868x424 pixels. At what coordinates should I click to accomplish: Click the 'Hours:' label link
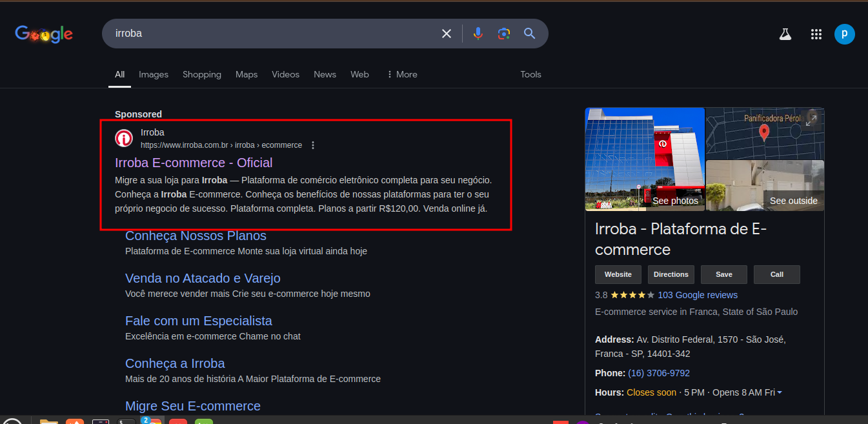point(609,392)
